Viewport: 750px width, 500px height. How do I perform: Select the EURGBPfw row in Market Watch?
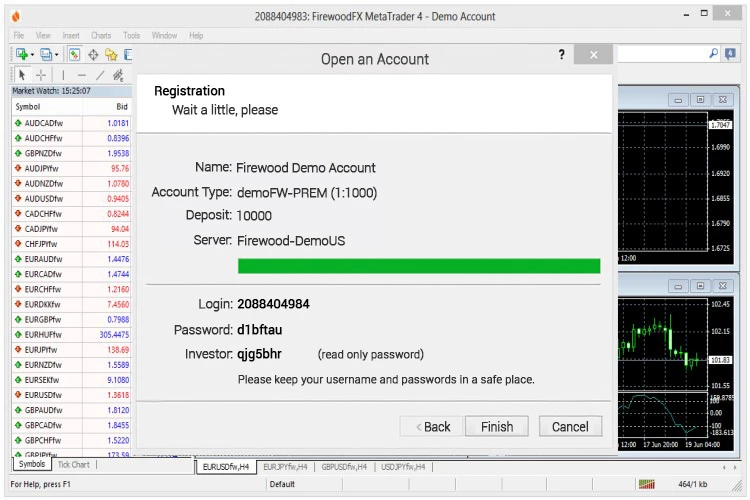point(71,320)
